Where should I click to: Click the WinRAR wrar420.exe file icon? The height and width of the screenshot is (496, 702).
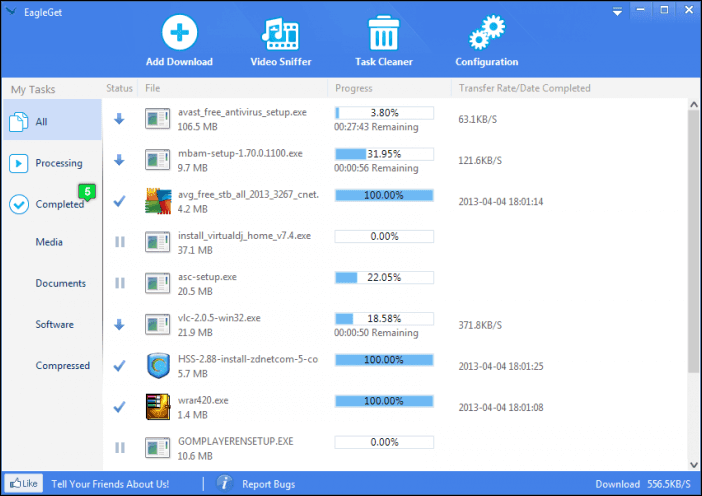point(158,406)
